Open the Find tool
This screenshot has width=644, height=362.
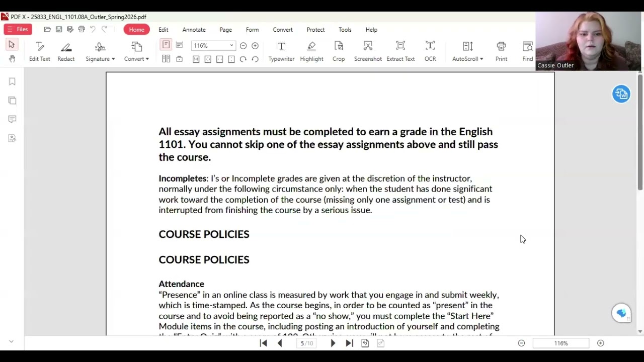(x=527, y=52)
